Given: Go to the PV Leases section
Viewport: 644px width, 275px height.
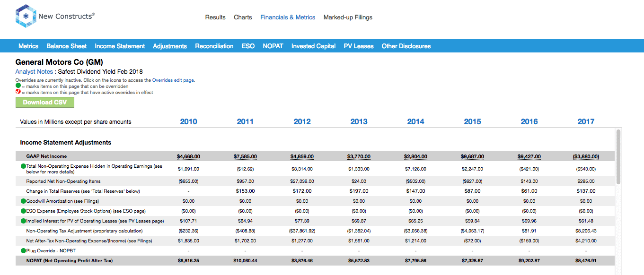Looking at the screenshot, I should pyautogui.click(x=359, y=46).
